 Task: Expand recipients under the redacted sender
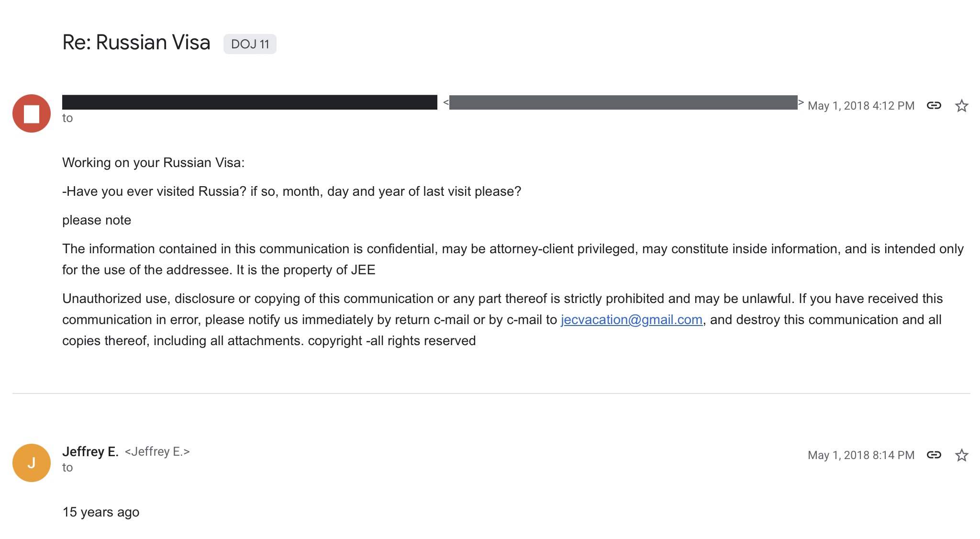(x=67, y=118)
